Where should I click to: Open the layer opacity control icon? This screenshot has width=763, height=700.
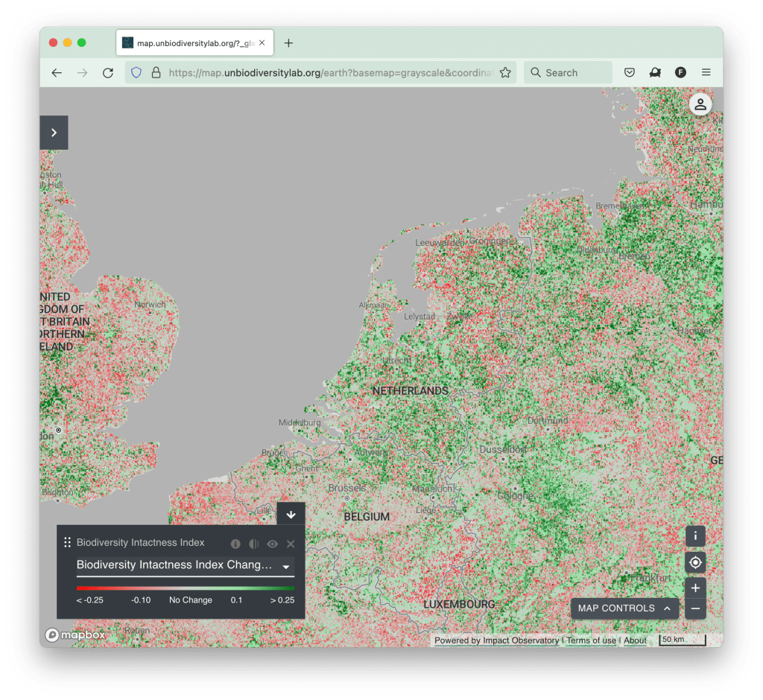coord(254,544)
